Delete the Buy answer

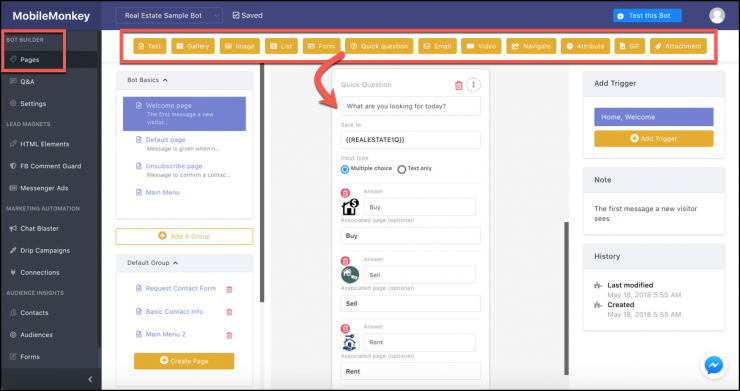click(345, 193)
